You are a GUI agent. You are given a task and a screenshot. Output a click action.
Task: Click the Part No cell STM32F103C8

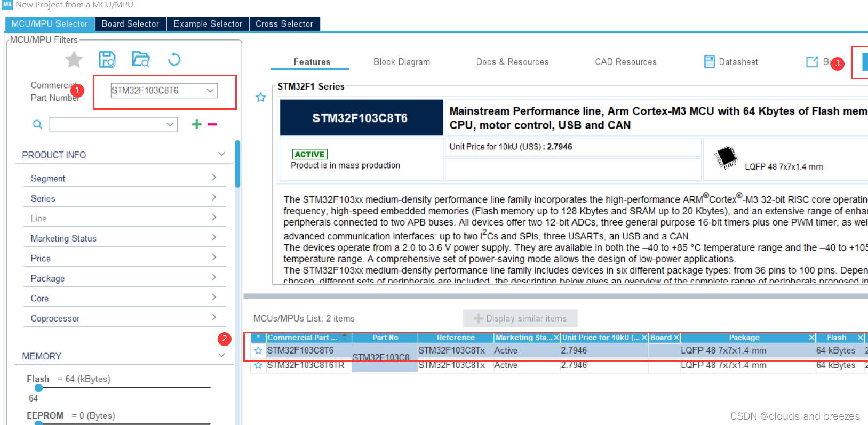381,357
